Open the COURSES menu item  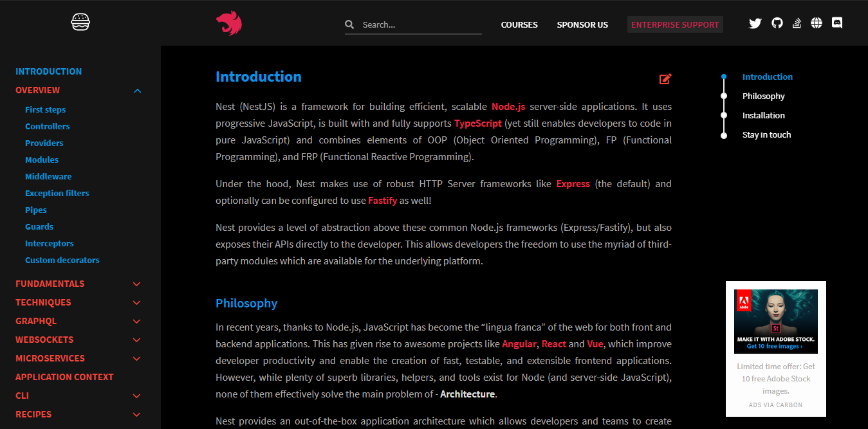[519, 24]
